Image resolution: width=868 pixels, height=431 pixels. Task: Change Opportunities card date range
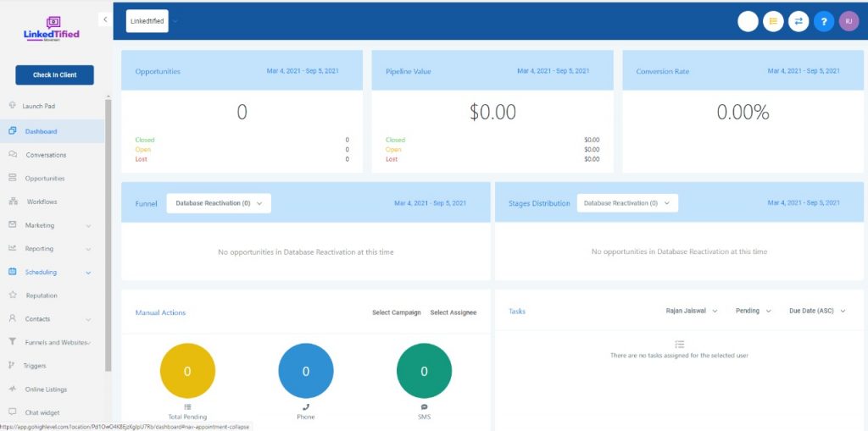[303, 71]
